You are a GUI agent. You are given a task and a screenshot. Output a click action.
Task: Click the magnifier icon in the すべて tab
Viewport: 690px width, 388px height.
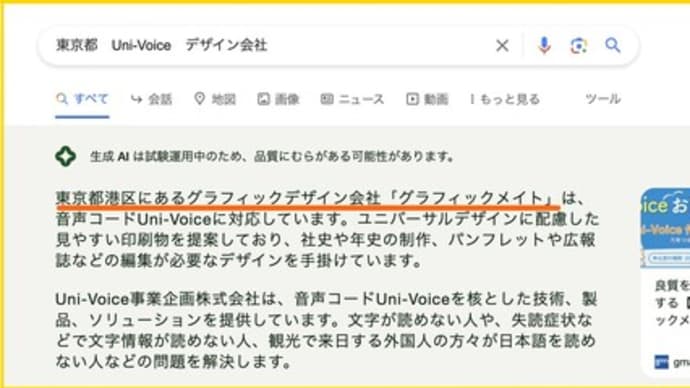click(62, 99)
